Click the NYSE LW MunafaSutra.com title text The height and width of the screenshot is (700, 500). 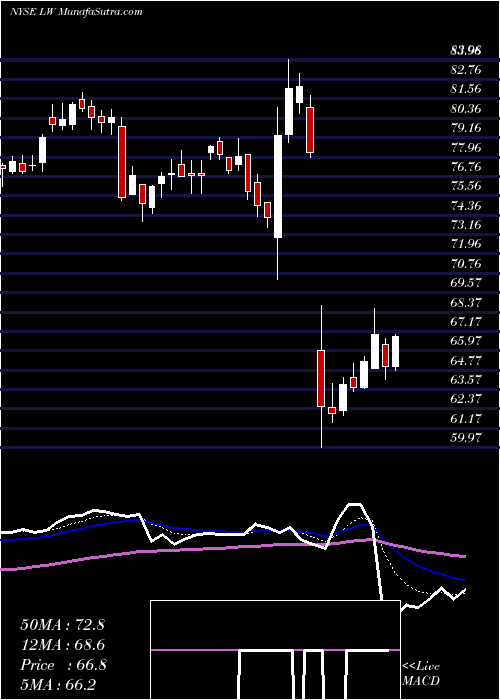tap(76, 12)
